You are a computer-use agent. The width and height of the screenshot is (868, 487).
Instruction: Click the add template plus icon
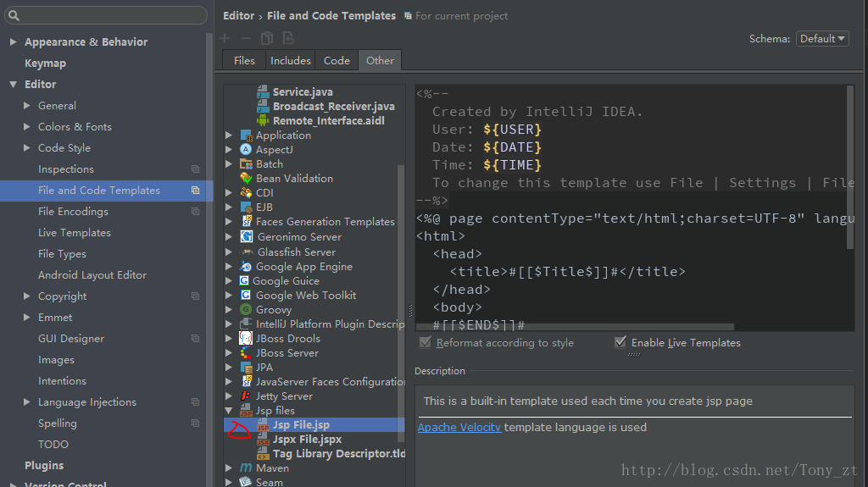(x=225, y=38)
